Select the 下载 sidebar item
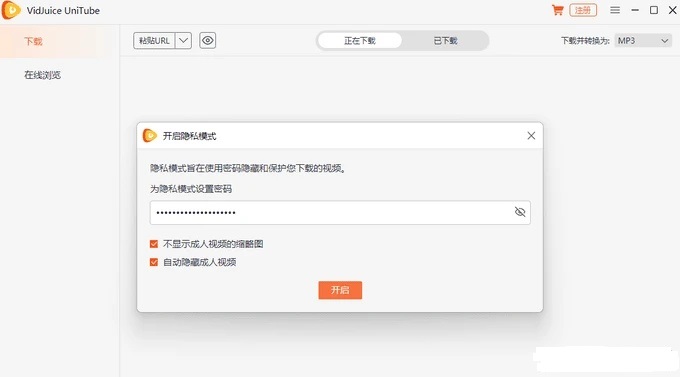Screen dimensions: 680x377 tap(33, 41)
